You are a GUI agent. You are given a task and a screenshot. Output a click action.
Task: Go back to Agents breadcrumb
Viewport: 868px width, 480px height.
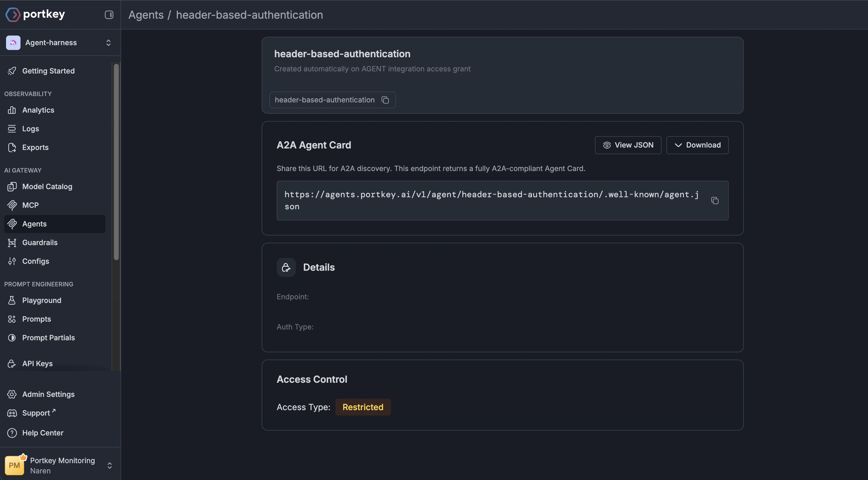pos(146,15)
